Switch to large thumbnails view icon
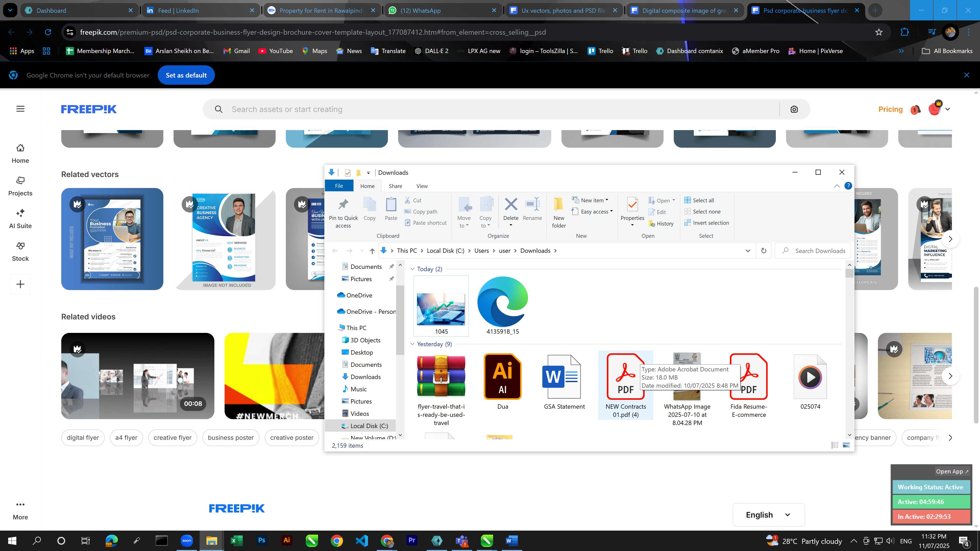The image size is (980, 551). pyautogui.click(x=846, y=445)
